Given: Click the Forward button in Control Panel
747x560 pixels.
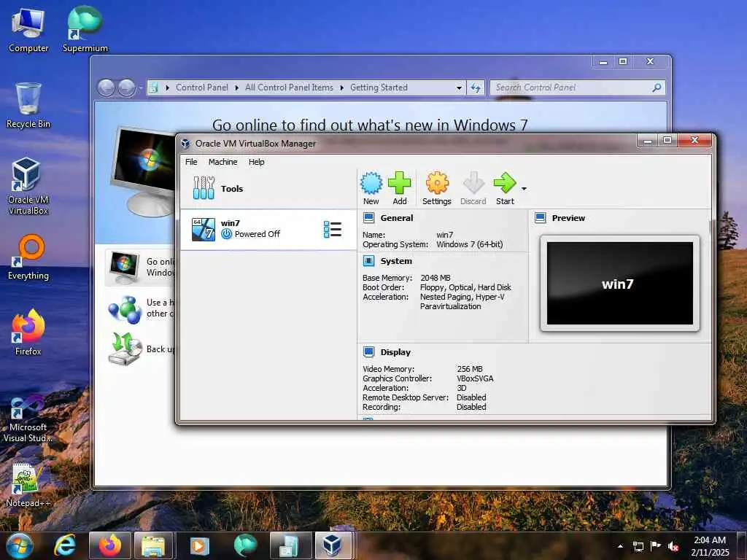Looking at the screenshot, I should (126, 87).
